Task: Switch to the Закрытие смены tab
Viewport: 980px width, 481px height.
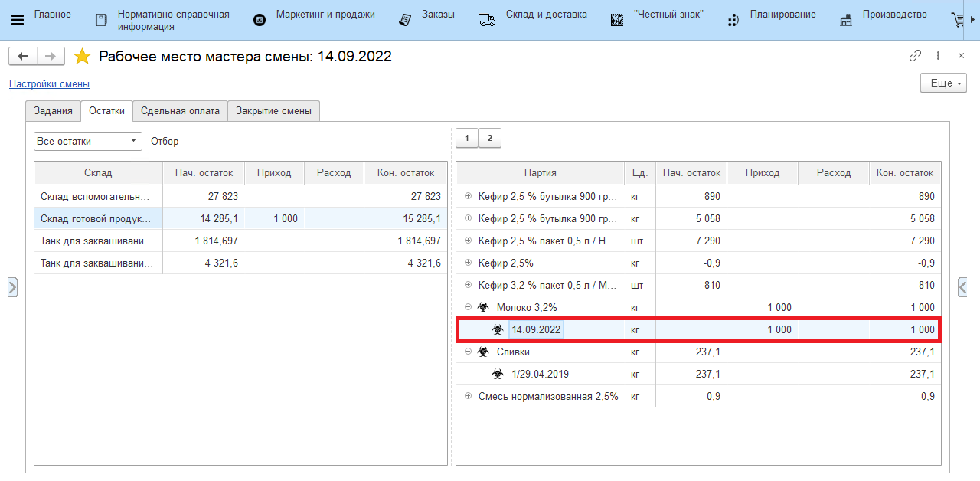Action: 273,110
